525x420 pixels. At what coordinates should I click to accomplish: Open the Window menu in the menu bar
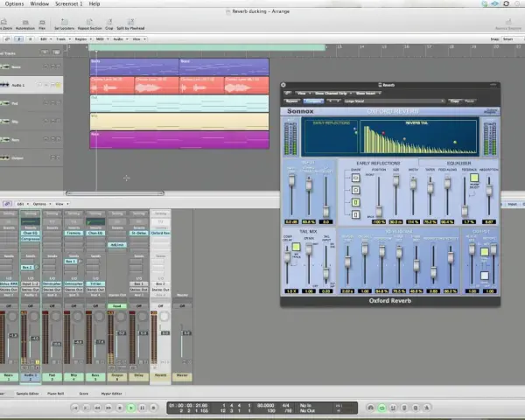click(x=39, y=3)
